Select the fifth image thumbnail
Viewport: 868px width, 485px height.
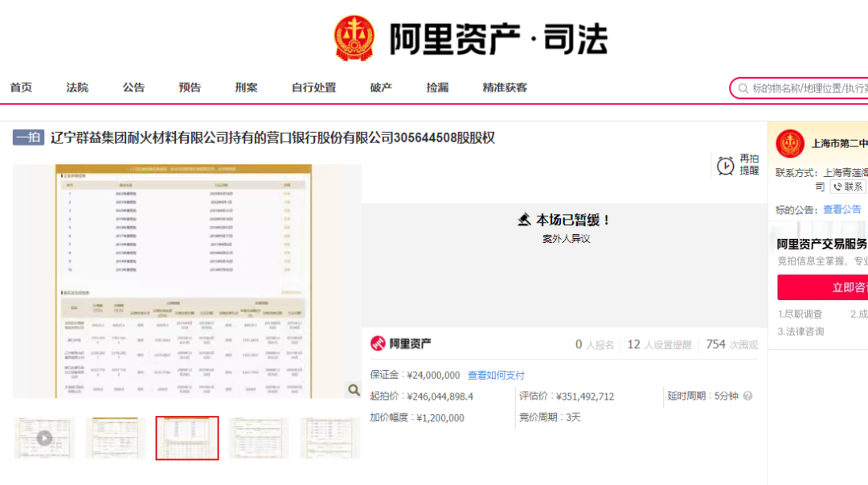pos(330,438)
